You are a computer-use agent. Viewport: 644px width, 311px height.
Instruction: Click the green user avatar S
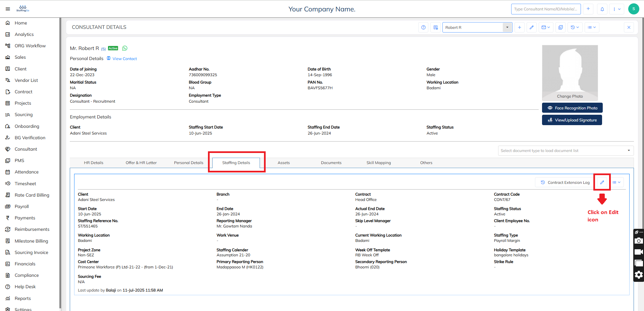(x=634, y=9)
